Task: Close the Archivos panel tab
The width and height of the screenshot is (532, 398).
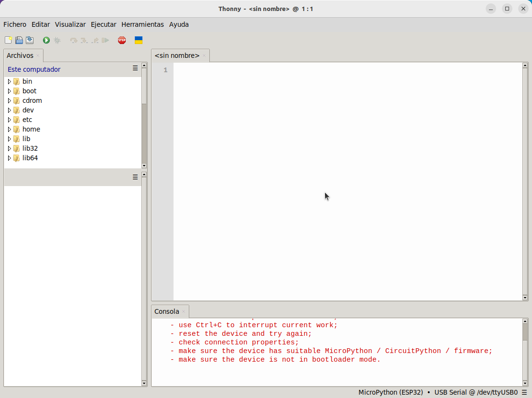Action: pyautogui.click(x=38, y=55)
